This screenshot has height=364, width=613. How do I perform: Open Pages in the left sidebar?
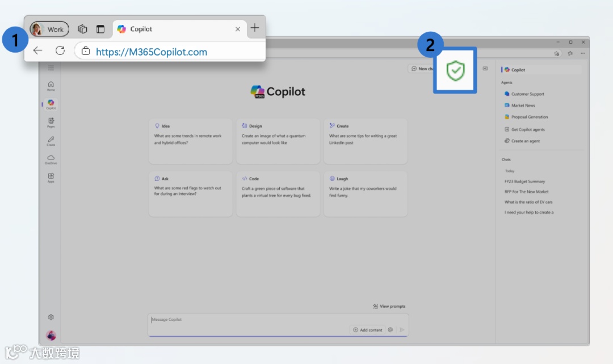tap(51, 122)
